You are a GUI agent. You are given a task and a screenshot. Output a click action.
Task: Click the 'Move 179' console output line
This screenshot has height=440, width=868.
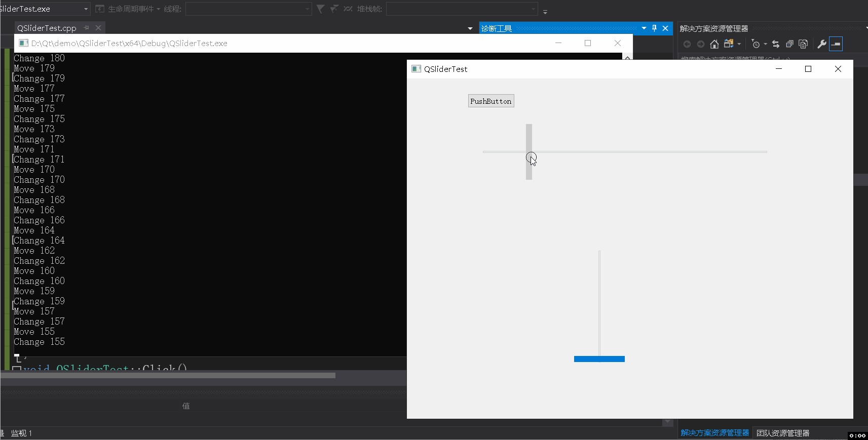tap(34, 68)
